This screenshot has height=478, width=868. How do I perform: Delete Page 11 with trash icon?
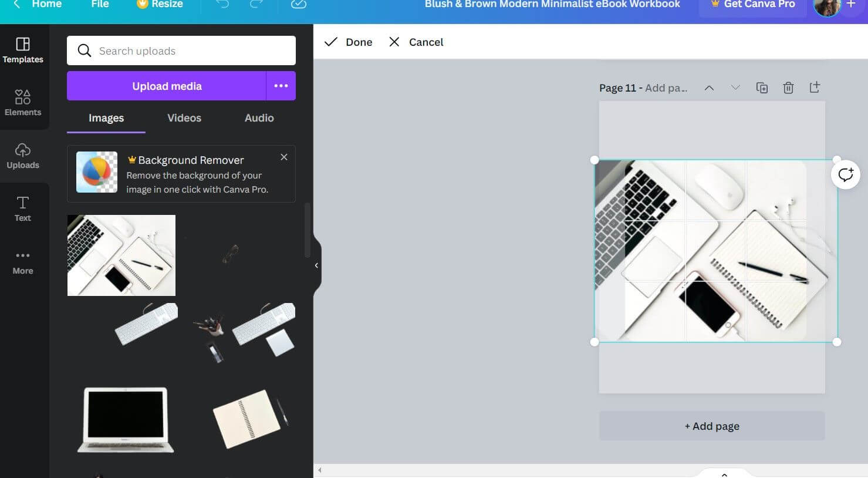tap(788, 88)
